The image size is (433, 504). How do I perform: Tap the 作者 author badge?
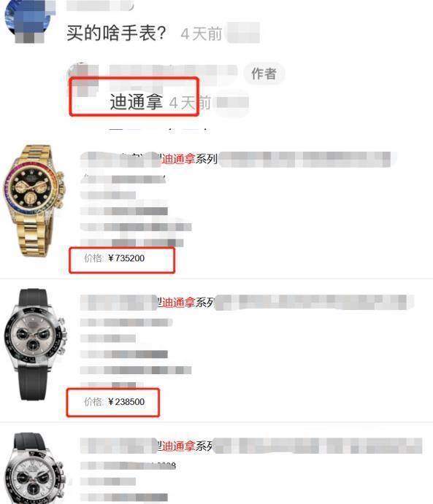264,74
